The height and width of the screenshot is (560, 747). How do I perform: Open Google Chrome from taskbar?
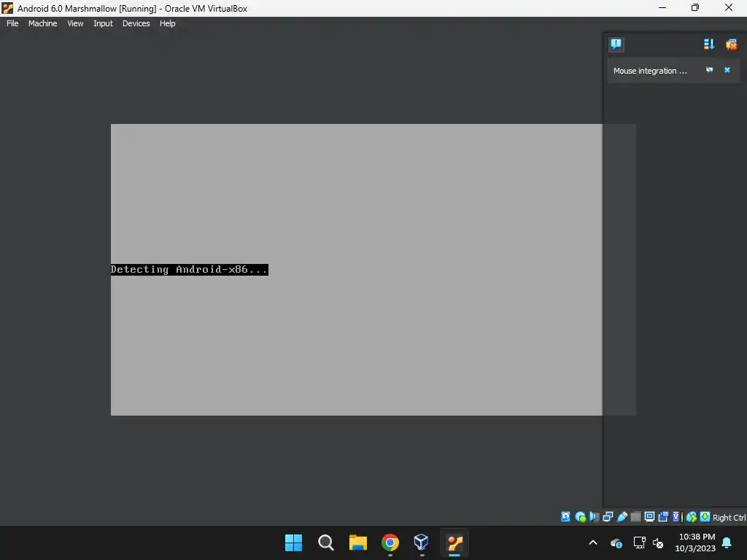[390, 542]
